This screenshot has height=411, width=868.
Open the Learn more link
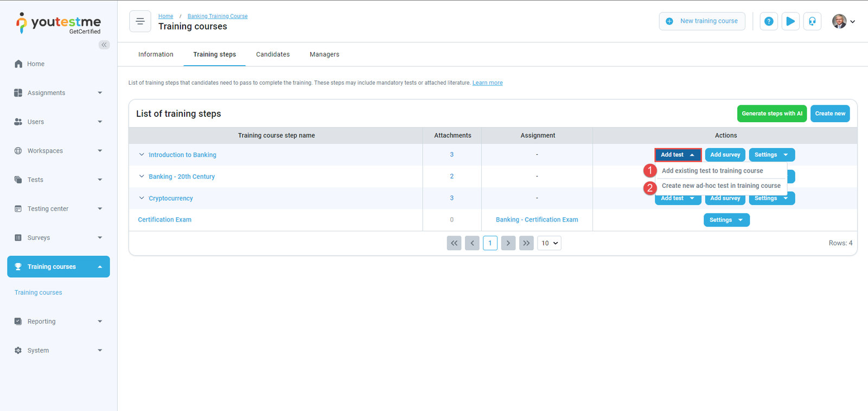(x=487, y=83)
